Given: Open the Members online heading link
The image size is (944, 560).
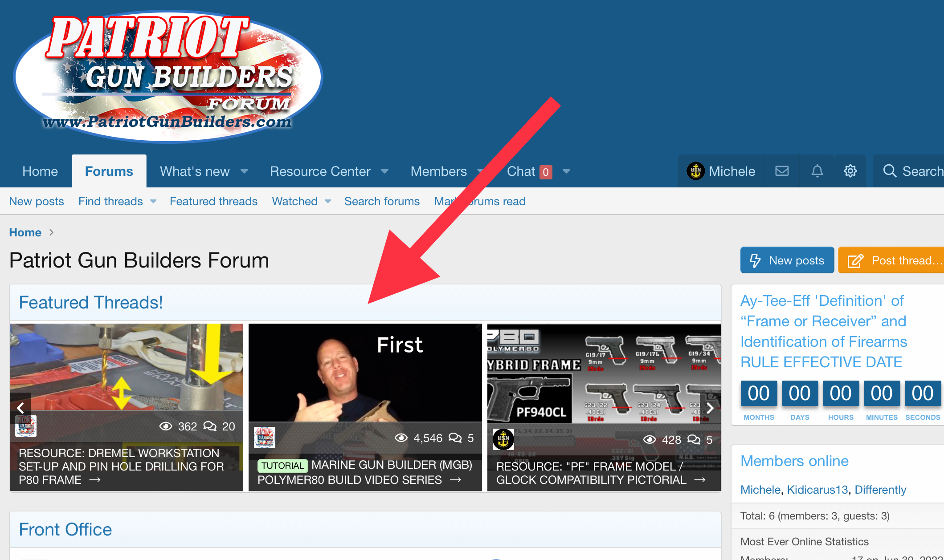Looking at the screenshot, I should click(x=794, y=461).
